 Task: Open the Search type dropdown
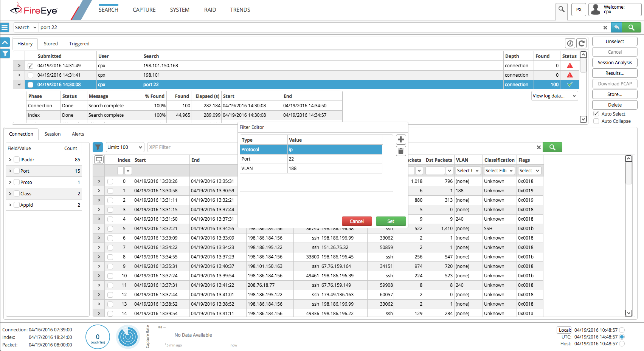(26, 28)
